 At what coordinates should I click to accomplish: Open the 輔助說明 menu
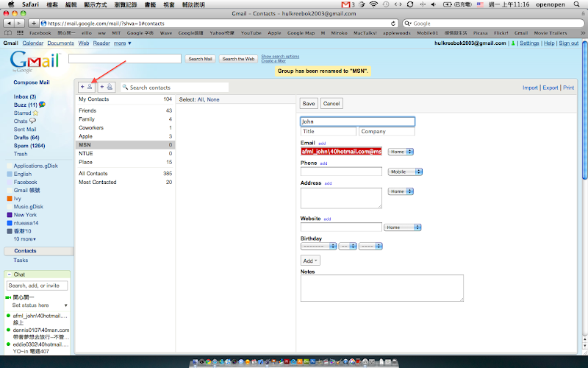click(193, 4)
